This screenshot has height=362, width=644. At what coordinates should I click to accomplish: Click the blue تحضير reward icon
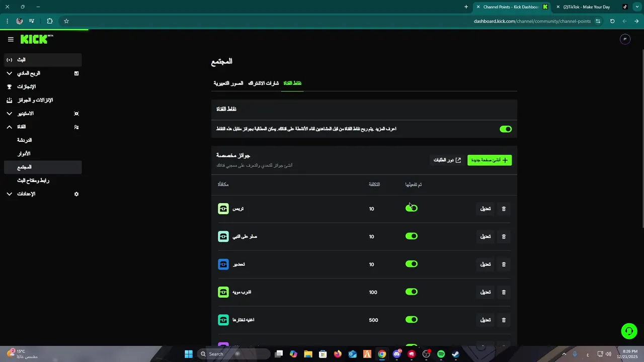click(223, 264)
